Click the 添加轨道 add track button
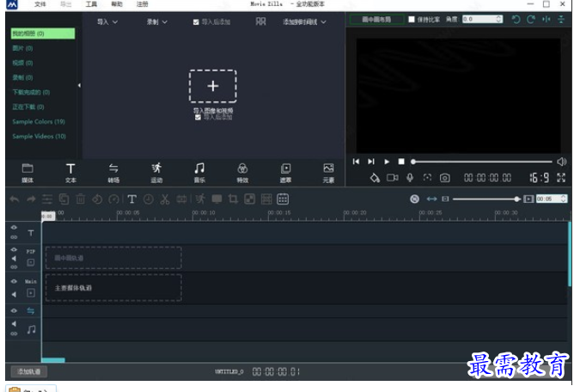574x392 pixels. [x=29, y=371]
